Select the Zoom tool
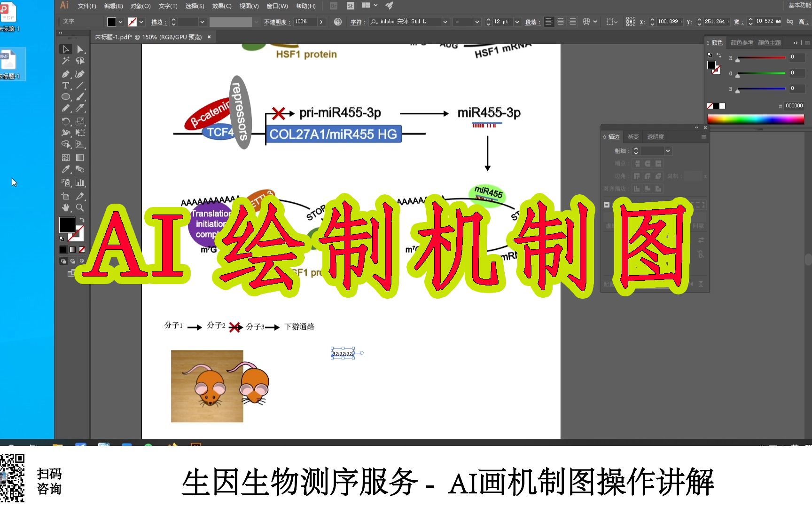The image size is (812, 508). [x=80, y=207]
